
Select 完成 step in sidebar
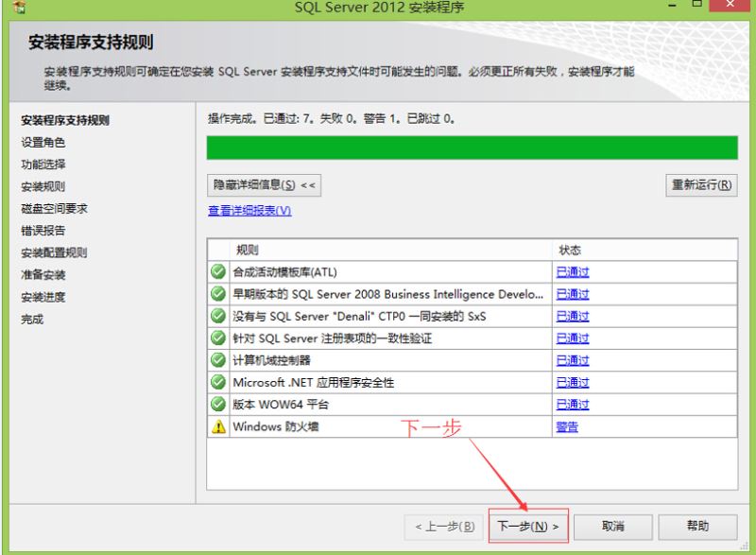pos(32,320)
